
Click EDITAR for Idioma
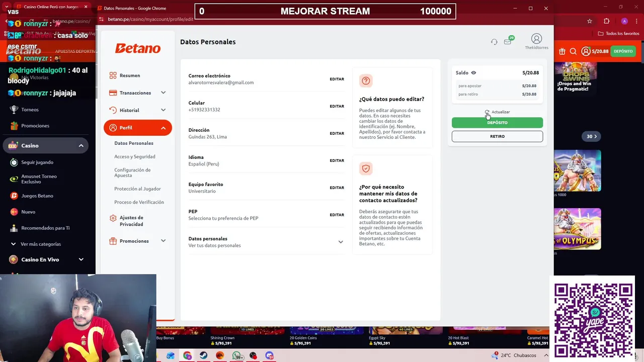click(337, 160)
